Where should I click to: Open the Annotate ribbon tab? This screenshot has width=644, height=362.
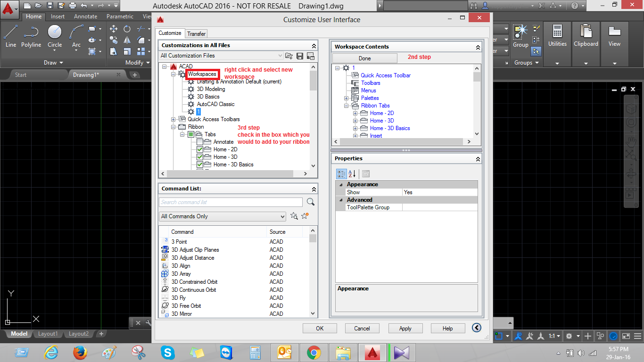tap(86, 16)
